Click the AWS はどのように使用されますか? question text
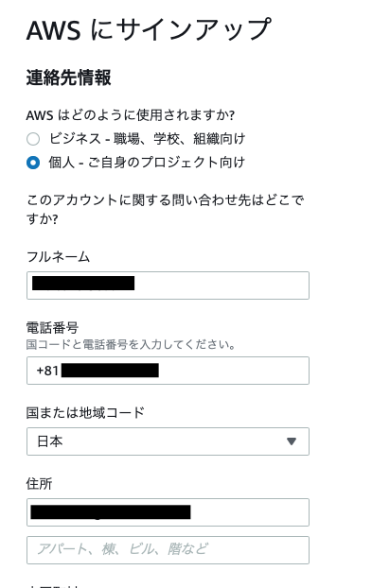The image size is (372, 588). point(131,115)
